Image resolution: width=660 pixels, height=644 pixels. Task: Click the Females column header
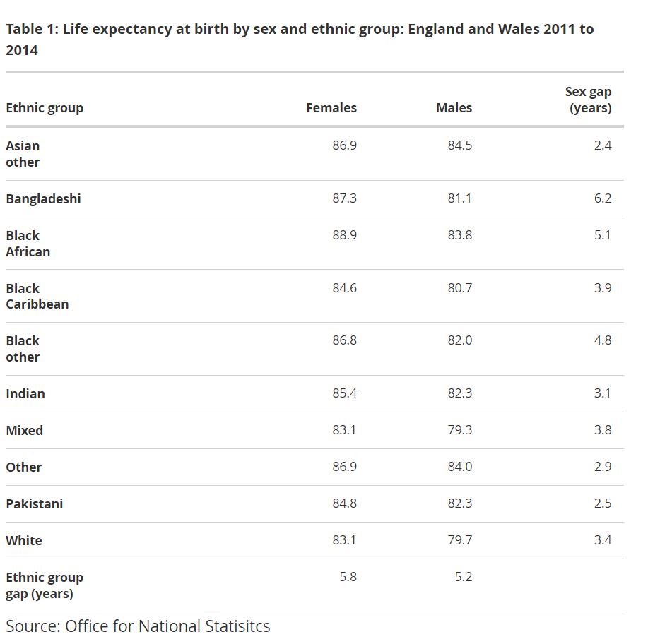pyautogui.click(x=331, y=108)
